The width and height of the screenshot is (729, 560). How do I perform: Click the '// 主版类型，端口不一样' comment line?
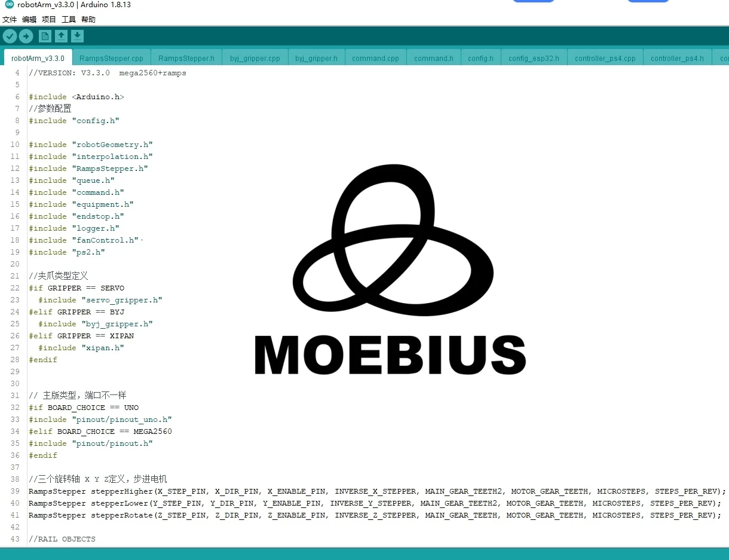point(78,396)
